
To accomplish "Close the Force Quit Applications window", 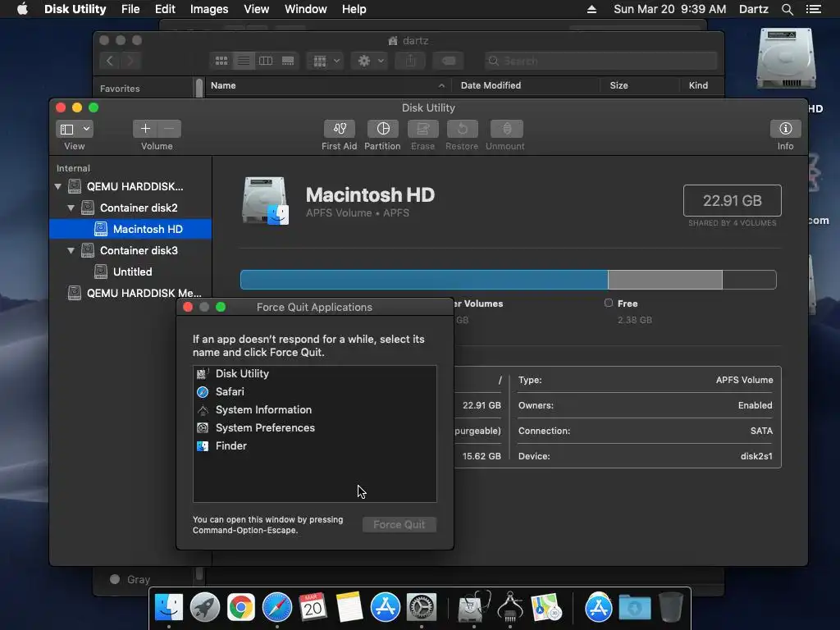I will (188, 307).
